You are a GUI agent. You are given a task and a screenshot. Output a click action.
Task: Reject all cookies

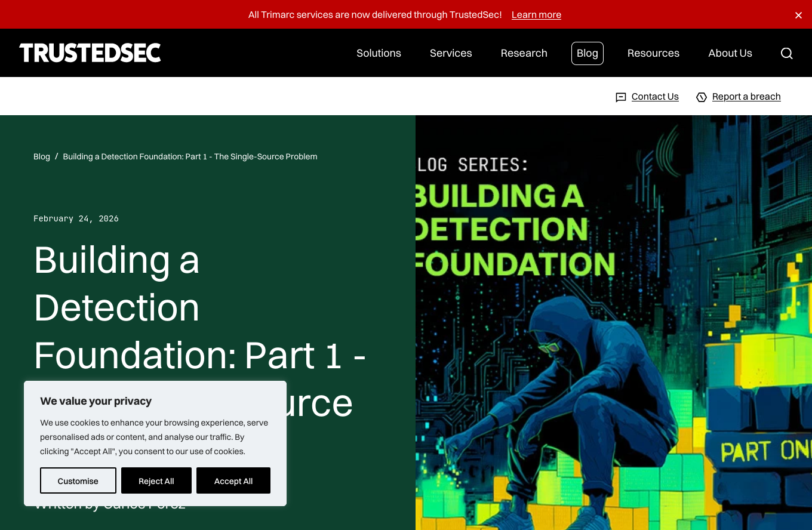click(x=156, y=481)
